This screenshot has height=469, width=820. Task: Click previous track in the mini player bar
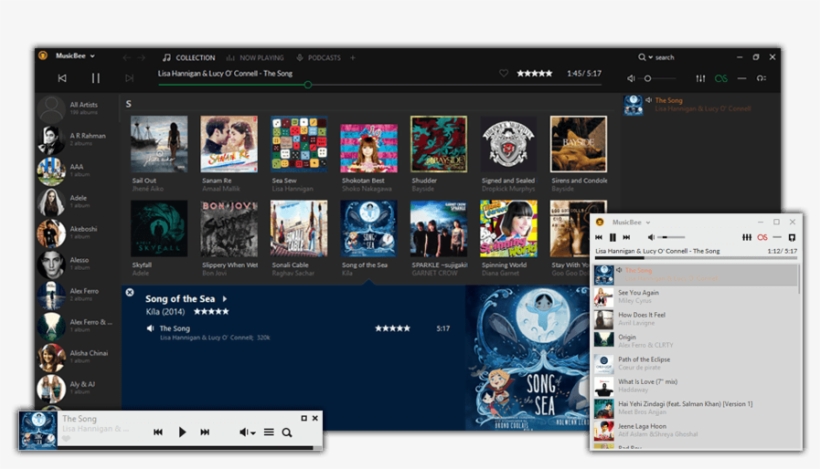tap(158, 432)
